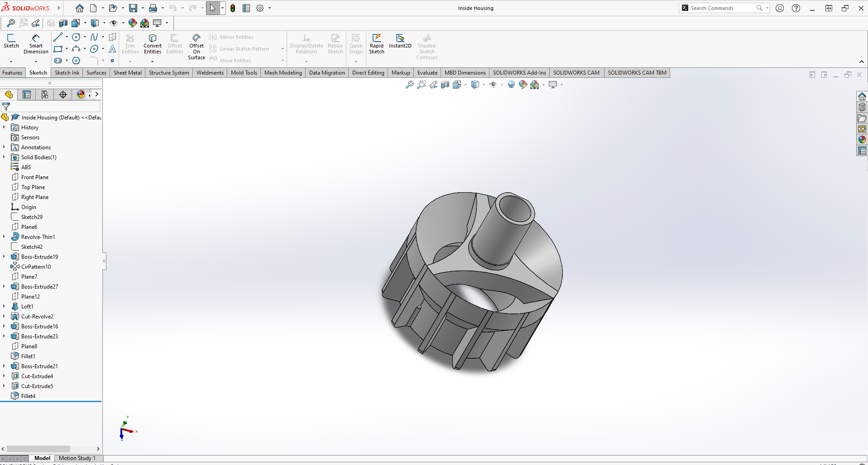Select the Fillet4 feature
The height and width of the screenshot is (465, 868).
point(28,396)
